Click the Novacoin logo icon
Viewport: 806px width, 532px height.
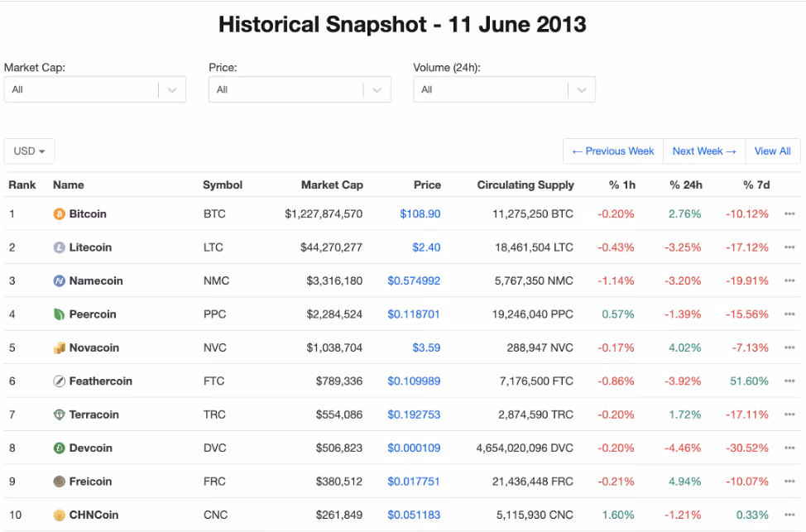coord(59,347)
